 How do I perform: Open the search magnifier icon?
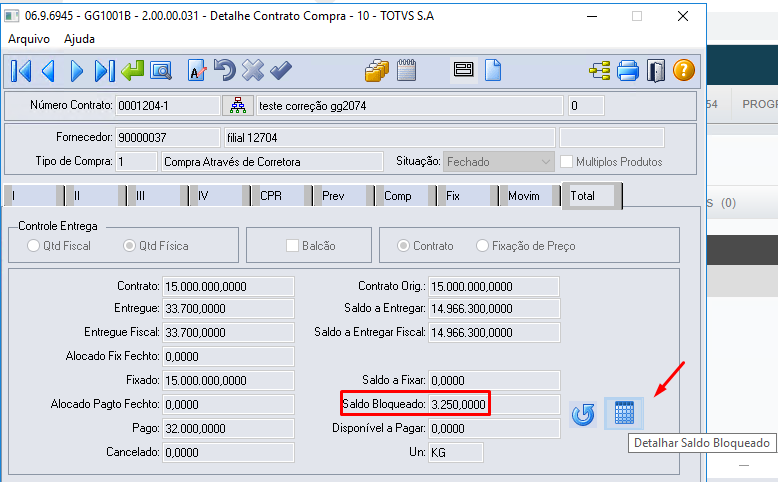pos(161,70)
